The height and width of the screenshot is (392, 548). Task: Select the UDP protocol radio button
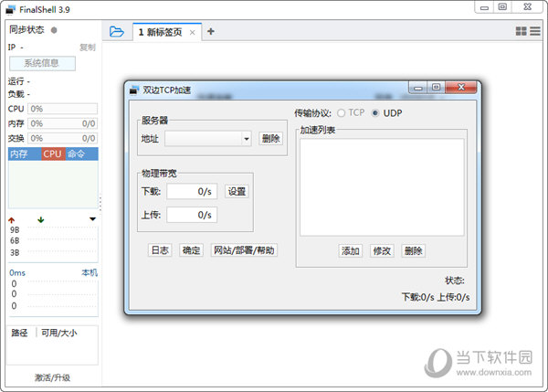click(374, 113)
